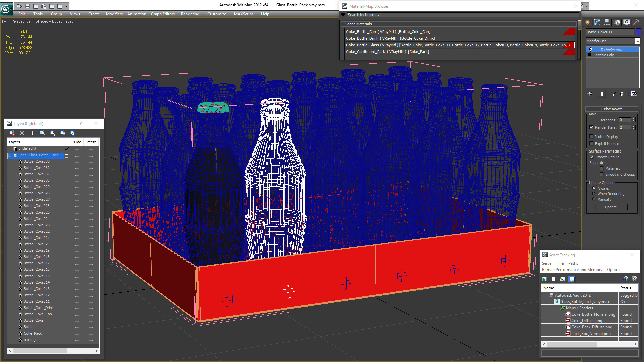The height and width of the screenshot is (362, 644).
Task: Click Make Unique modifier icon
Action: 613,94
